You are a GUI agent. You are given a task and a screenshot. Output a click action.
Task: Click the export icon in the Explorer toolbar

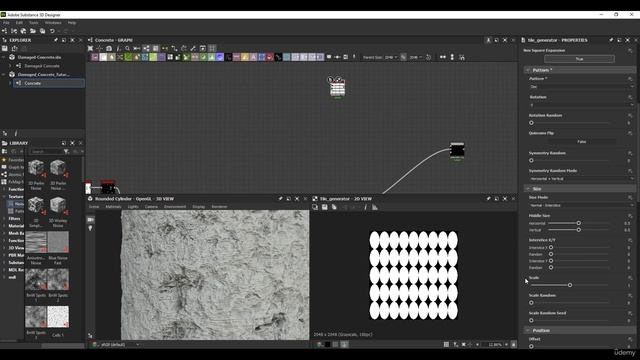(14, 48)
